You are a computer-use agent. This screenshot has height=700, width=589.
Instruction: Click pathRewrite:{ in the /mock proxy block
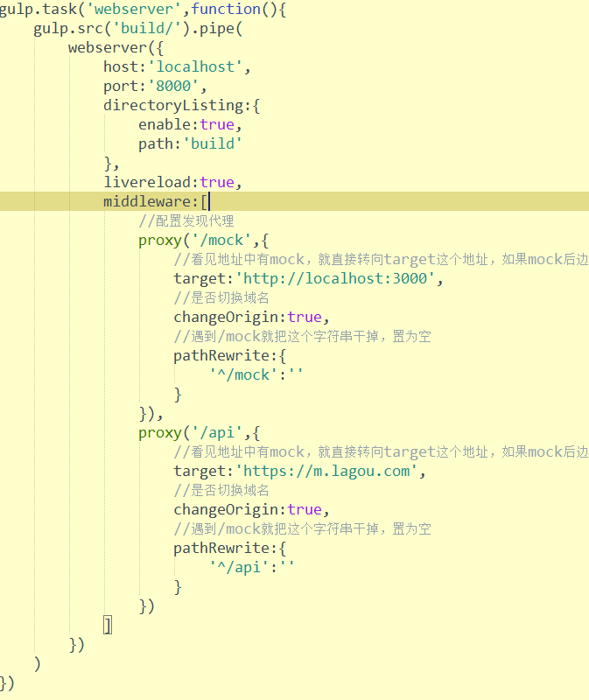(x=229, y=355)
